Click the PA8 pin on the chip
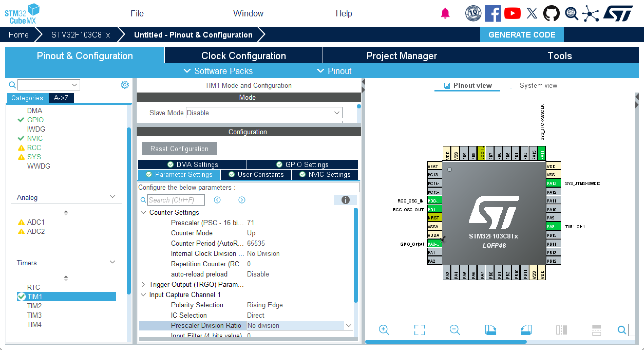Image resolution: width=644 pixels, height=350 pixels. tap(553, 226)
